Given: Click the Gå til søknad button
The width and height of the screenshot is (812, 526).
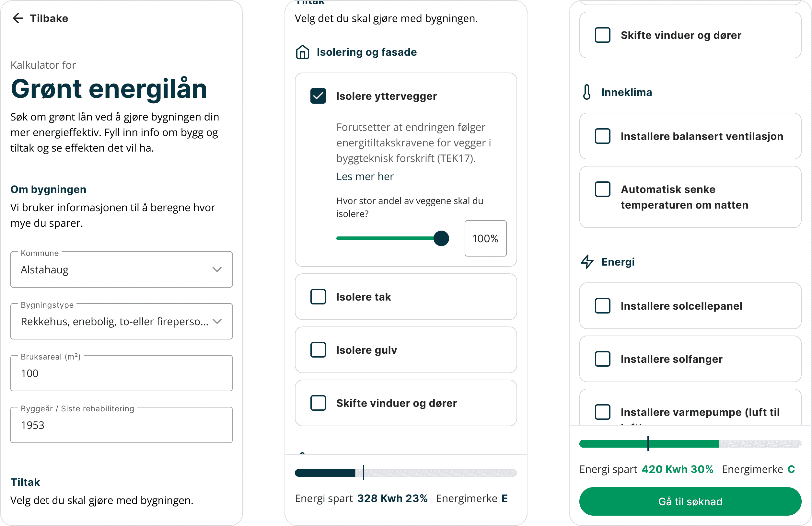Looking at the screenshot, I should (690, 501).
